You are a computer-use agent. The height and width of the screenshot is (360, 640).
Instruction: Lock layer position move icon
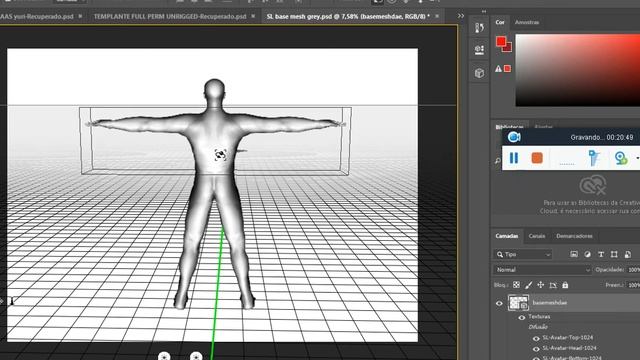(x=541, y=285)
